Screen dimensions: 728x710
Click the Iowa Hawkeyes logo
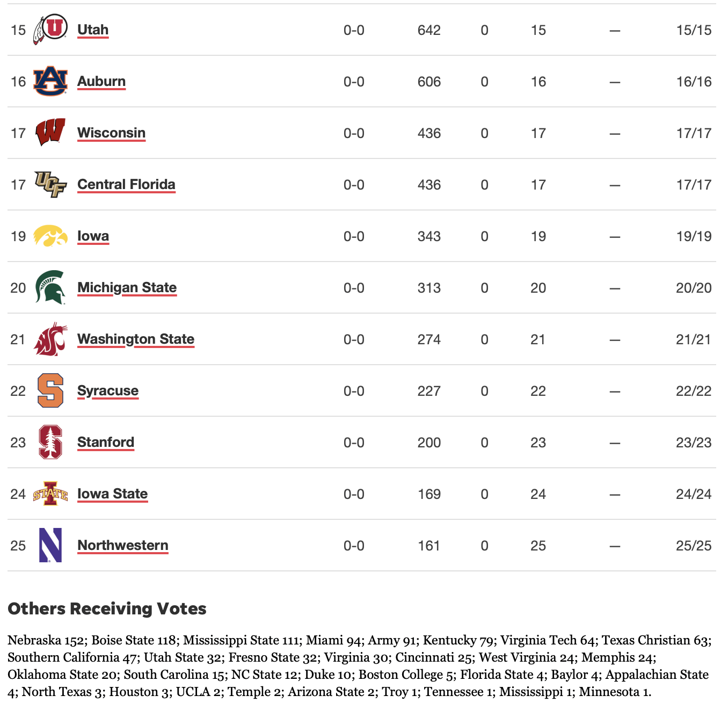(51, 235)
